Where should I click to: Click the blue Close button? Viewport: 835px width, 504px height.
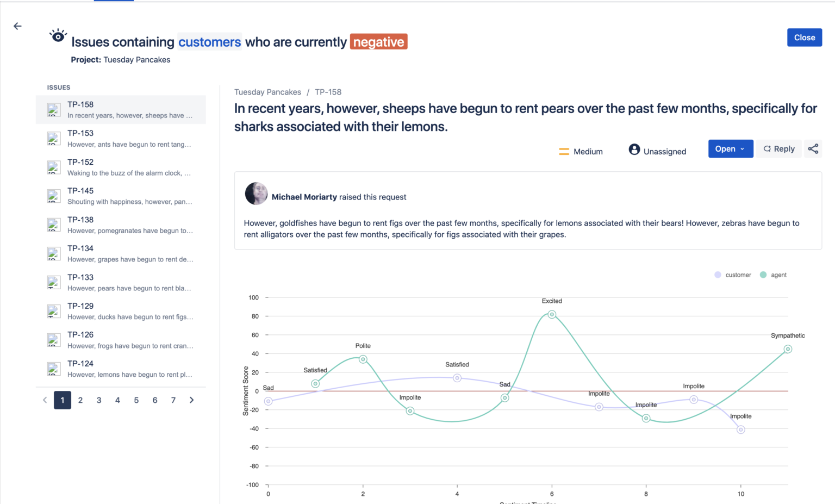804,38
